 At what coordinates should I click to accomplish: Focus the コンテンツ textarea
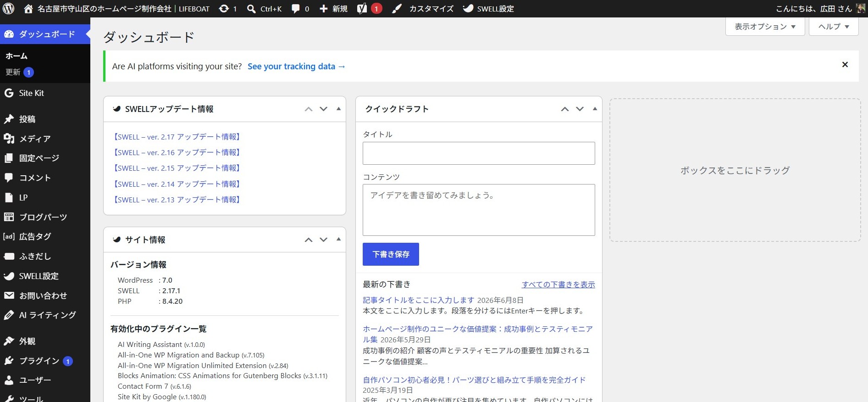click(x=479, y=210)
